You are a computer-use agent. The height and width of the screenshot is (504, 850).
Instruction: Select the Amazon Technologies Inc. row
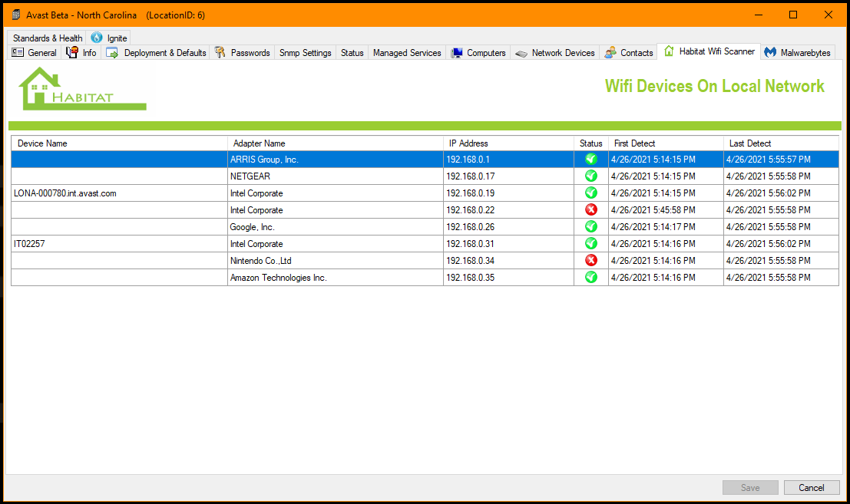425,277
